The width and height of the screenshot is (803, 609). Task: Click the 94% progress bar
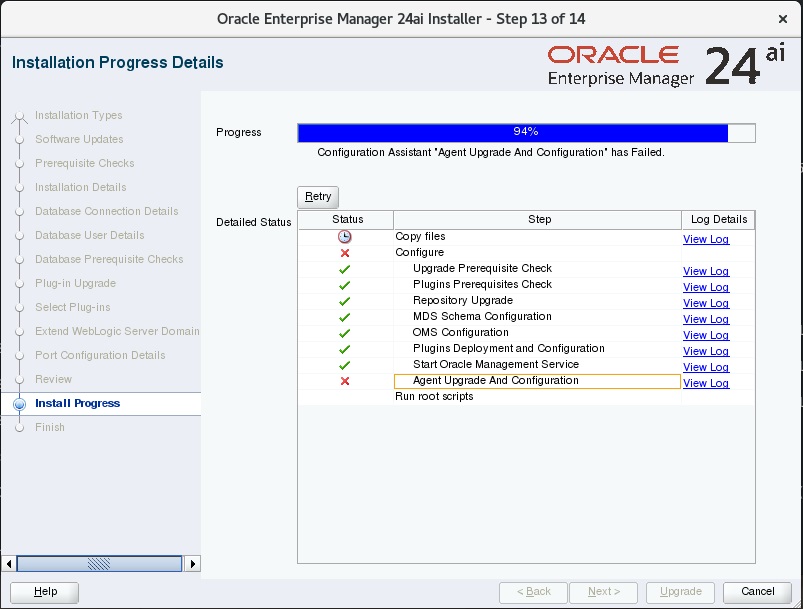tap(526, 133)
